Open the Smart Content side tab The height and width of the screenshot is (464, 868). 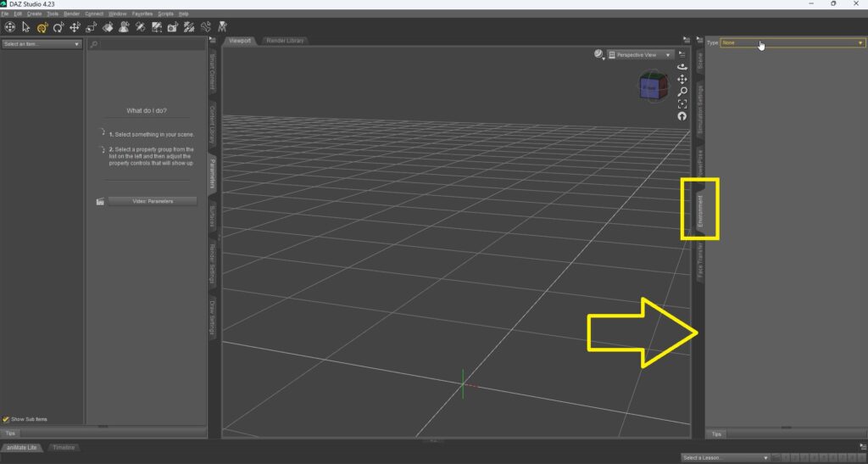point(212,72)
